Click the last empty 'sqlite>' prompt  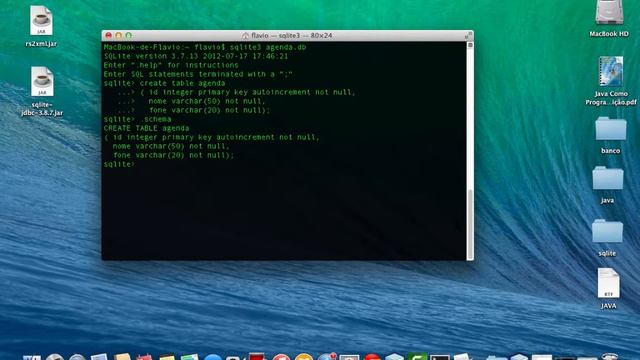click(x=119, y=164)
